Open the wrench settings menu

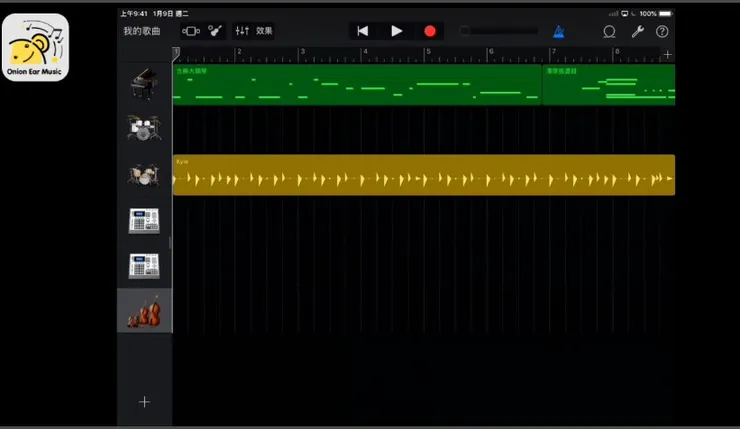(x=636, y=31)
